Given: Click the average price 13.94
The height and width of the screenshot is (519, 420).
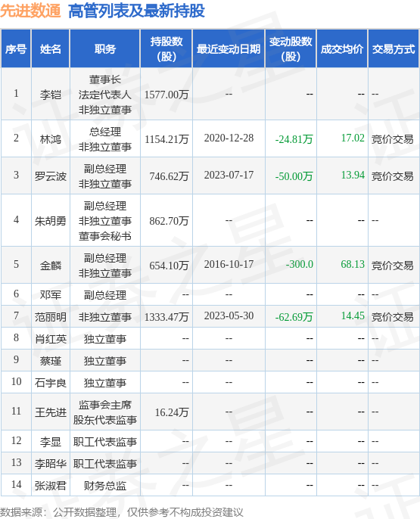Looking at the screenshot, I should tap(353, 175).
